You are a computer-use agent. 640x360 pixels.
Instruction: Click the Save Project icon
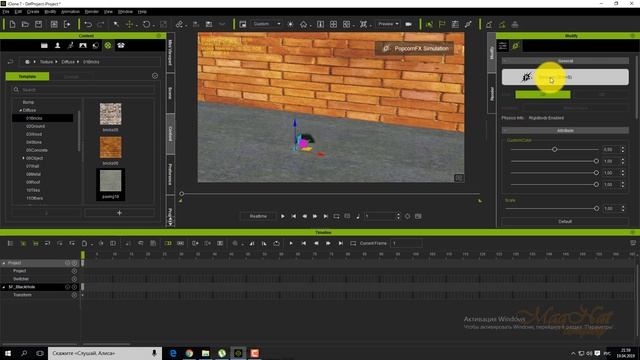(x=38, y=24)
